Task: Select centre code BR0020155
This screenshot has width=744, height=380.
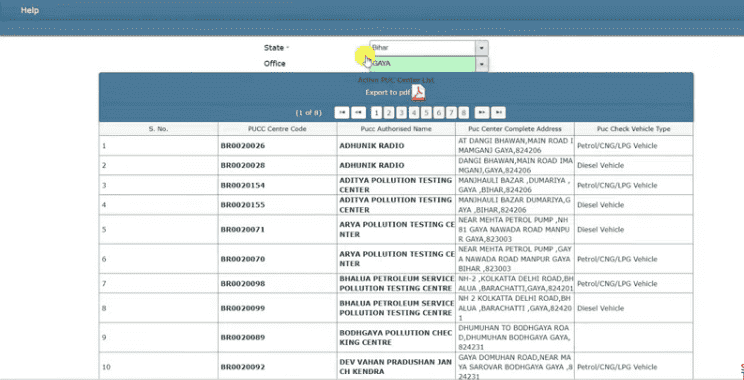Action: click(243, 205)
